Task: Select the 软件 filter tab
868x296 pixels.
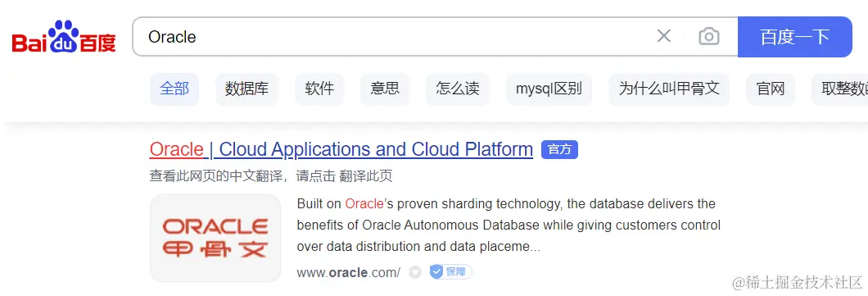Action: point(319,89)
